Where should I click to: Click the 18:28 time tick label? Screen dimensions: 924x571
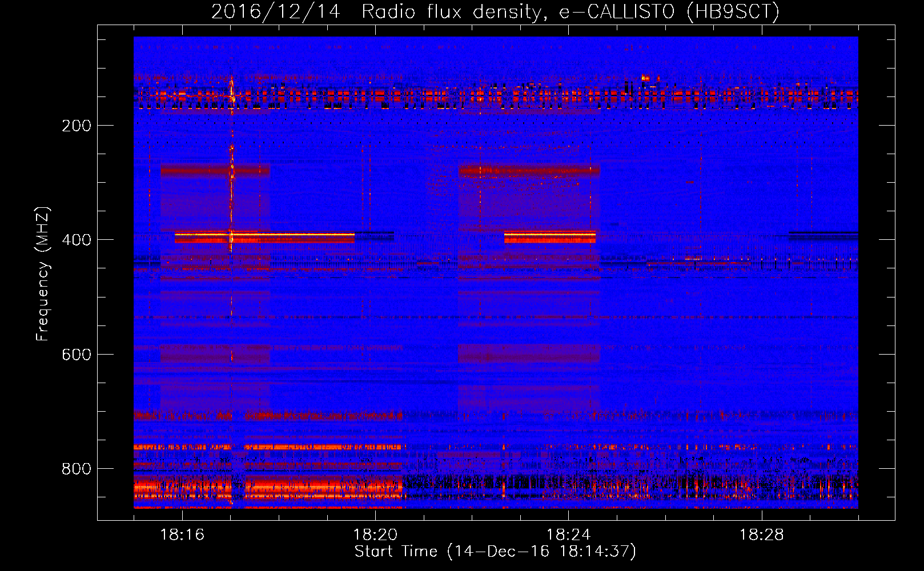(761, 534)
